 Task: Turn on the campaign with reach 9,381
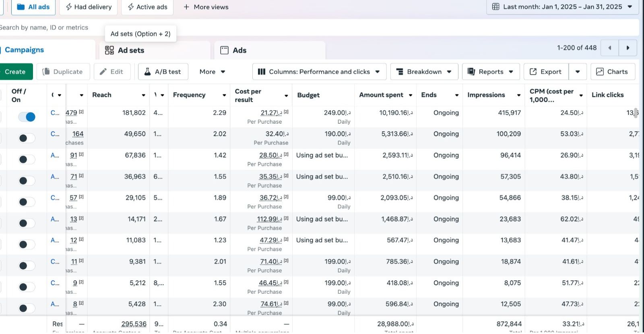click(27, 266)
